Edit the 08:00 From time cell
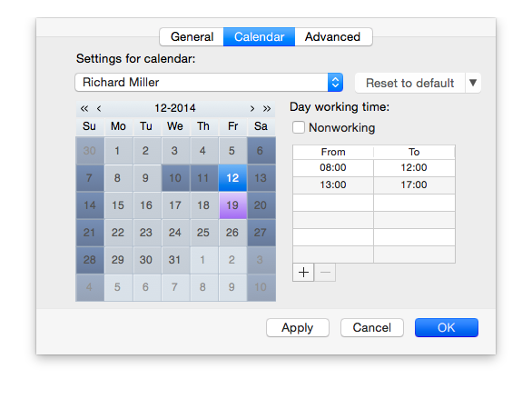The height and width of the screenshot is (409, 532). (333, 168)
